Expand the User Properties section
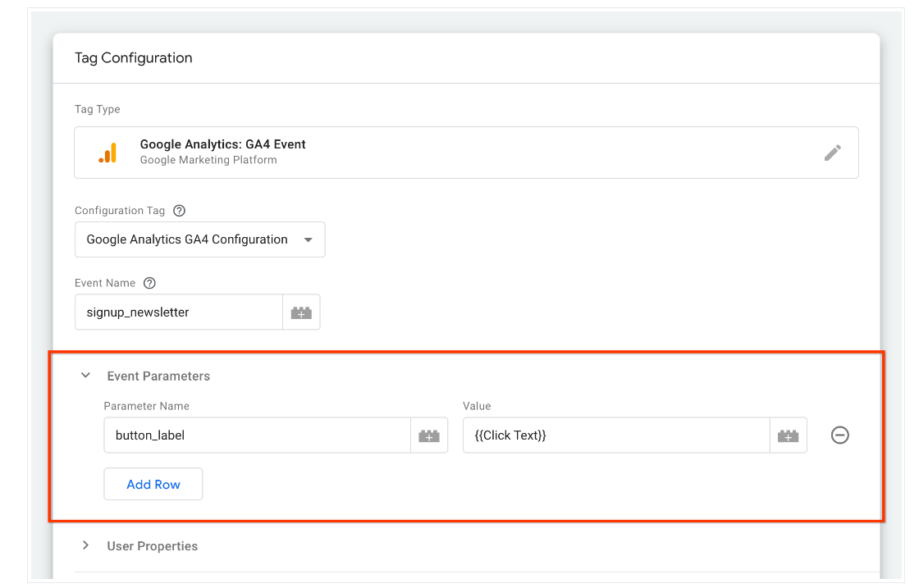 point(85,545)
